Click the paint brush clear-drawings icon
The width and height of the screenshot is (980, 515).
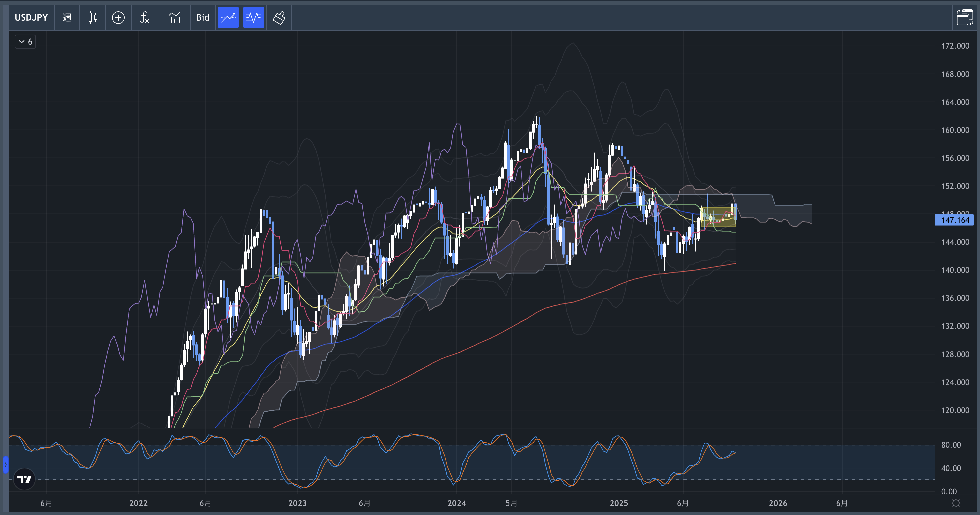point(279,17)
